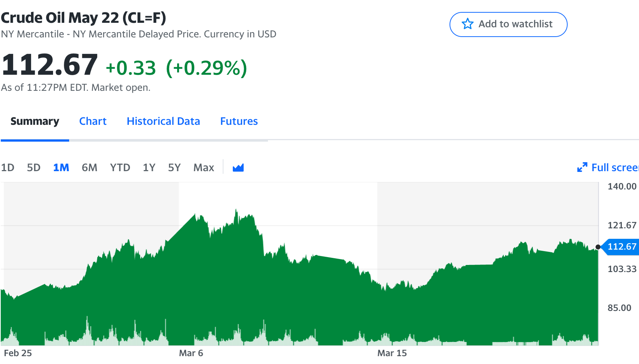Screen dimensions: 639x364
Task: Select the 5D chart range
Action: point(34,167)
